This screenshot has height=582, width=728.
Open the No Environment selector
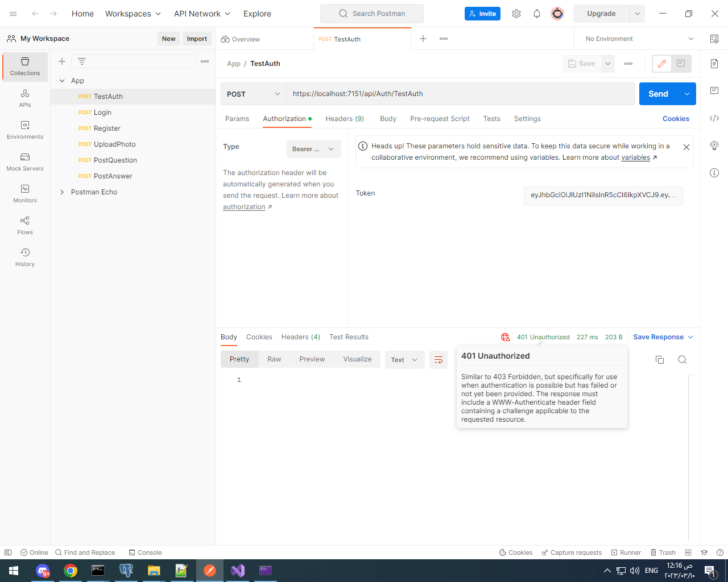639,39
